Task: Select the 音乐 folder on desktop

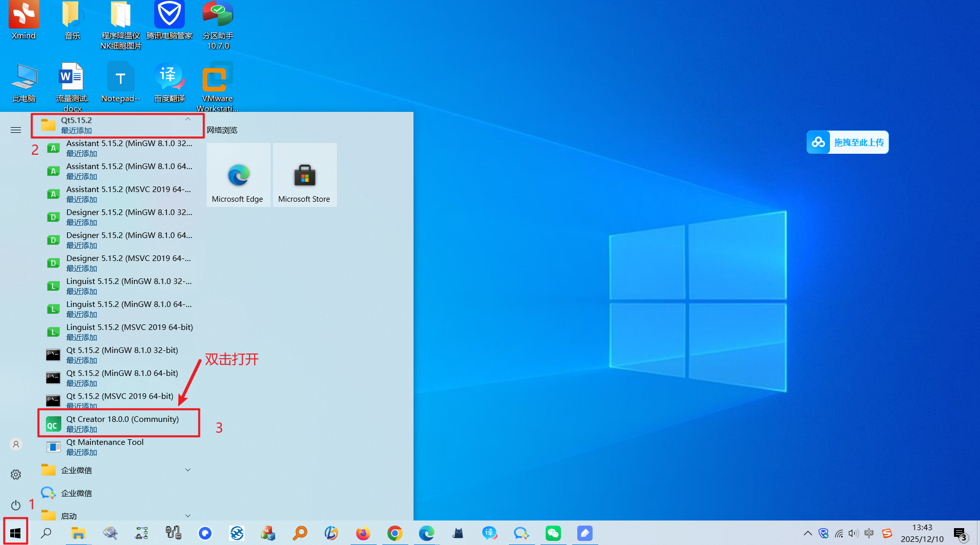Action: click(72, 20)
